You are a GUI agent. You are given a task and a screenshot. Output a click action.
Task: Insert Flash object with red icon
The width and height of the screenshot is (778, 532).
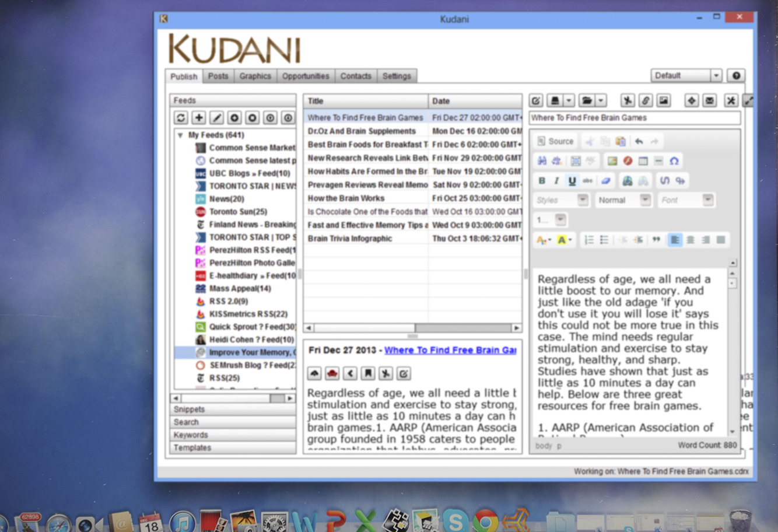tap(628, 161)
